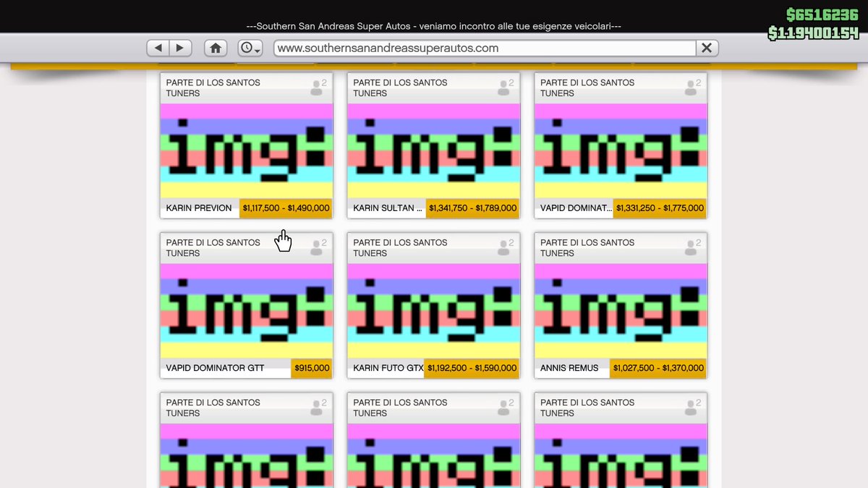Select the Karin Sultan name label
This screenshot has height=488, width=868.
point(388,208)
